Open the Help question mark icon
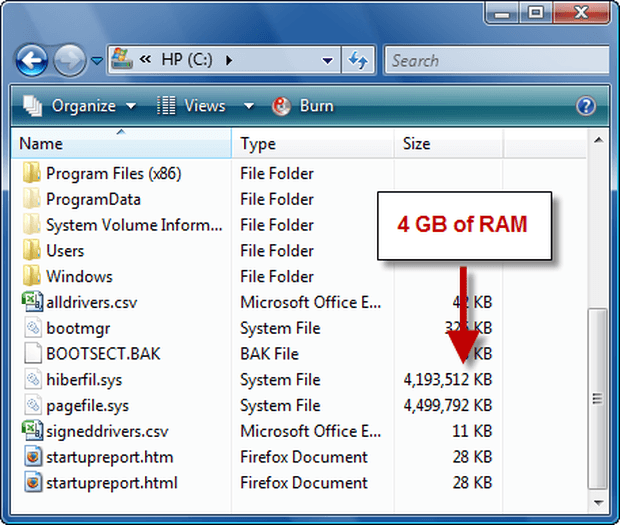 pos(587,106)
